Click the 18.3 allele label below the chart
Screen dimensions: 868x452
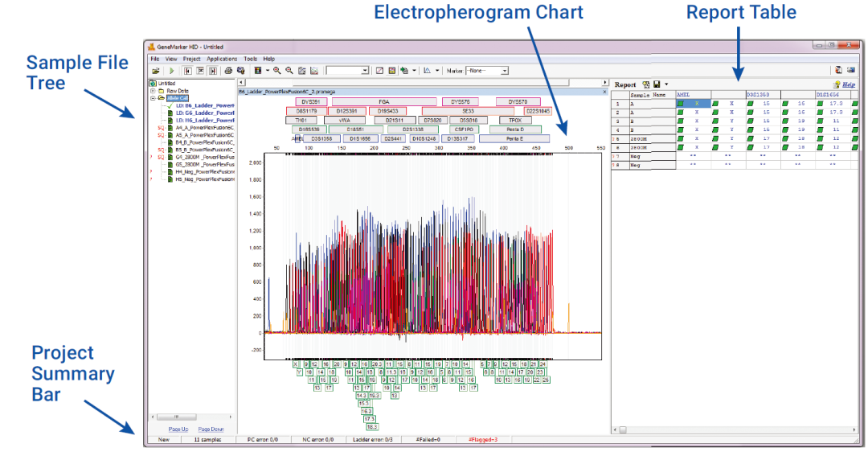[371, 427]
